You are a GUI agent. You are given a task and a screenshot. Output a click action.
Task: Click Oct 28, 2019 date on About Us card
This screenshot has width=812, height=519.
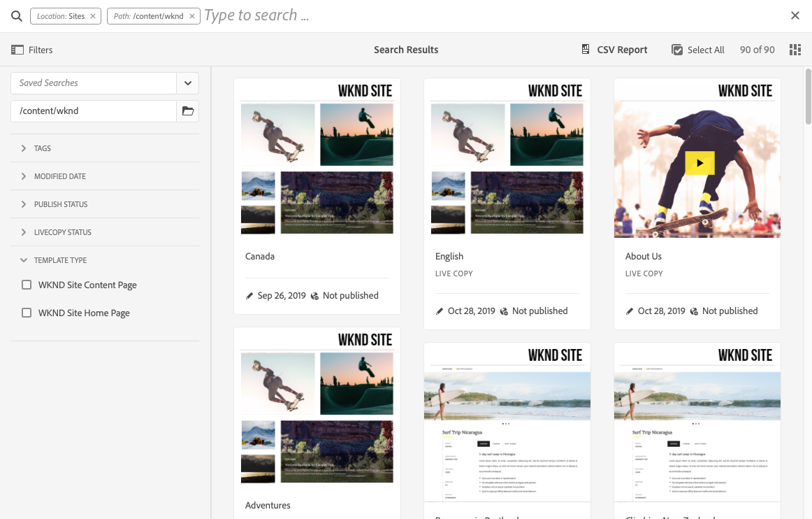[661, 311]
